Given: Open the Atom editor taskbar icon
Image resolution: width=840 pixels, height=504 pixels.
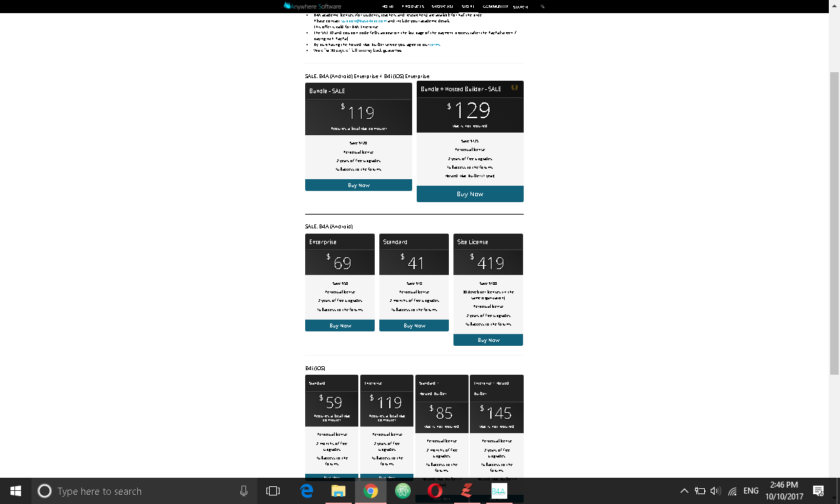Looking at the screenshot, I should [x=403, y=491].
